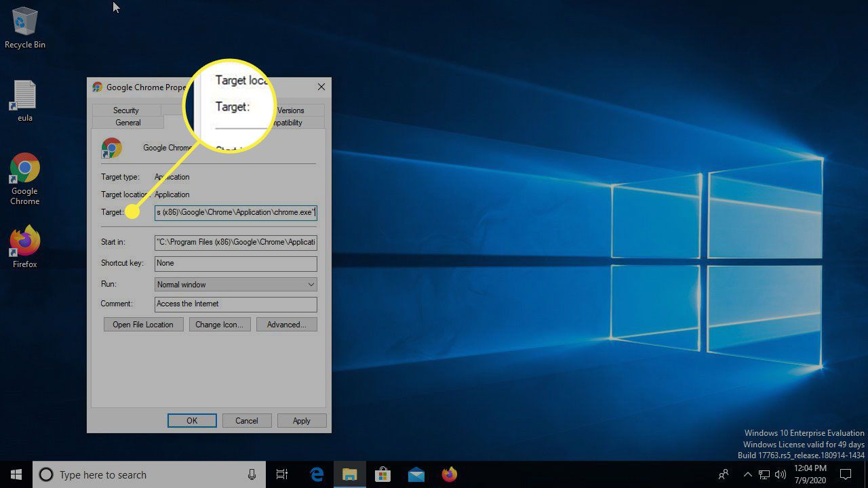
Task: Click the Open File Location button
Action: pyautogui.click(x=143, y=325)
